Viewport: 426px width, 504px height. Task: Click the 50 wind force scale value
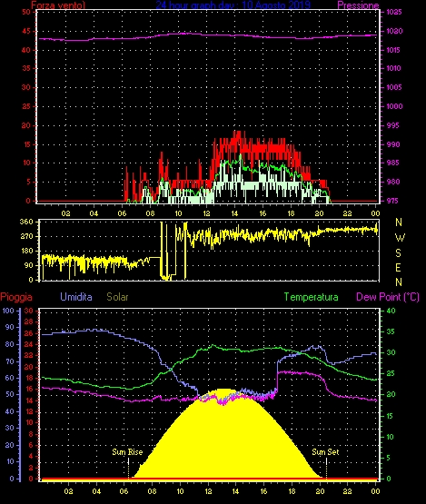(x=26, y=12)
